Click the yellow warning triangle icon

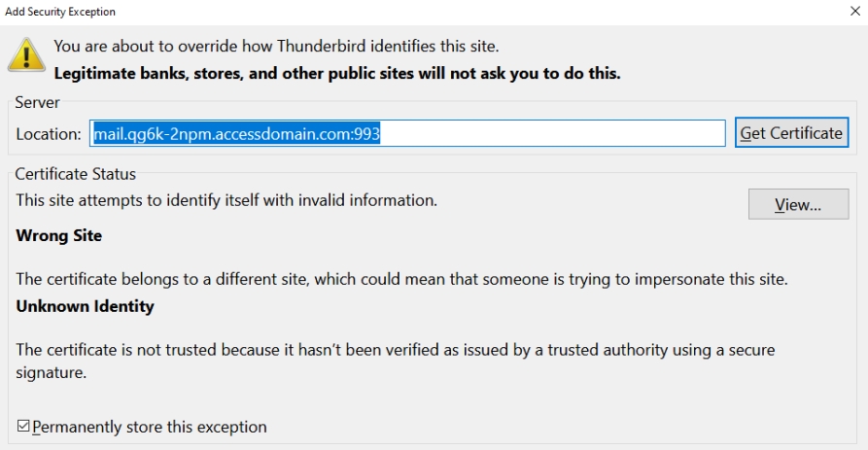click(x=26, y=53)
